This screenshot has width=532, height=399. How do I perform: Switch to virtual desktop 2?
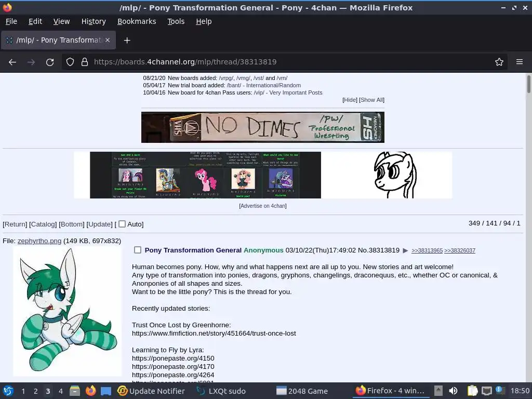tap(36, 391)
